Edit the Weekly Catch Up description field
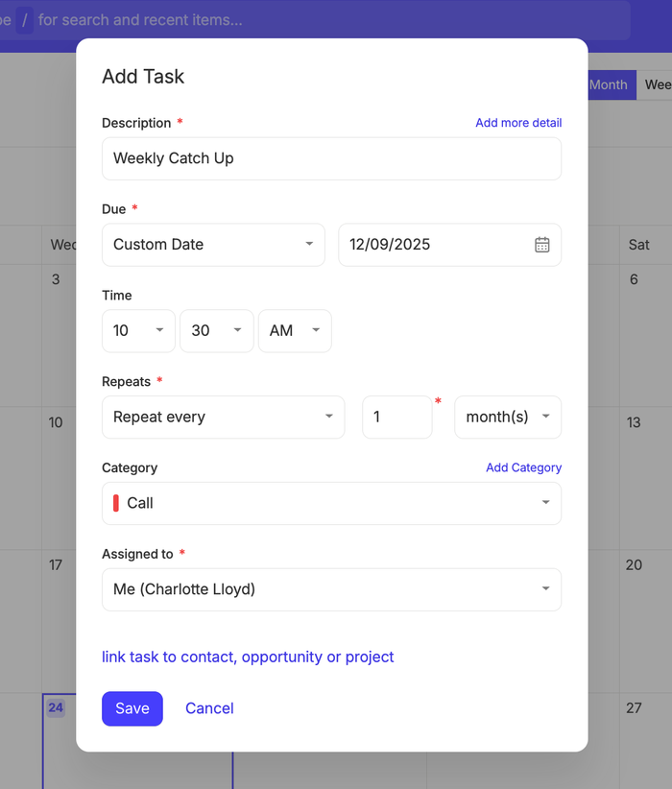 point(331,158)
